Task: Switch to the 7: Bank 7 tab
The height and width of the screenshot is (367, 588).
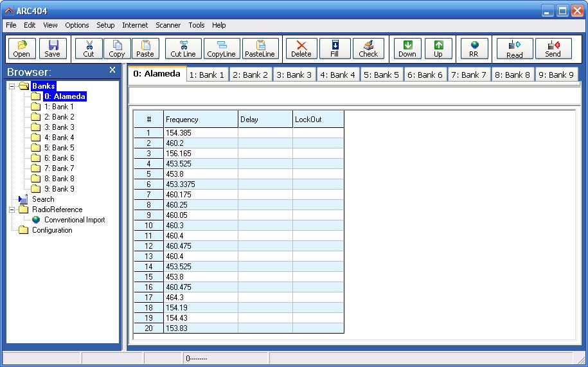Action: pyautogui.click(x=468, y=75)
